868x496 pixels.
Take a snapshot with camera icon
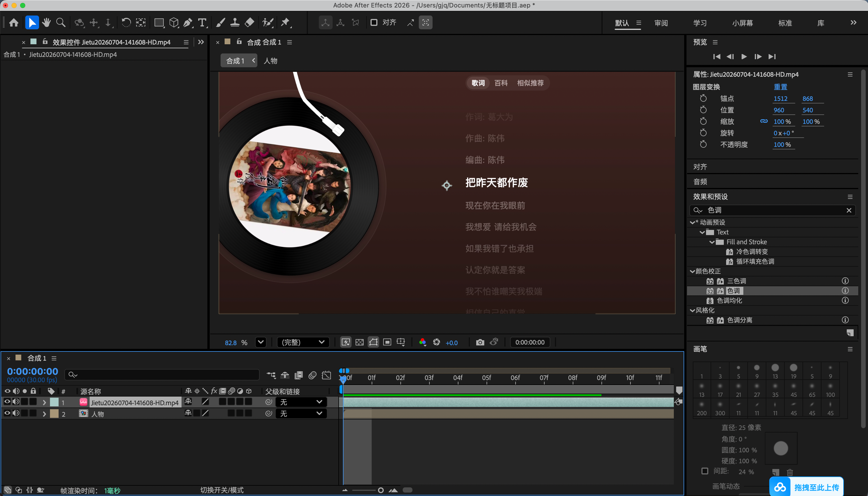click(480, 342)
